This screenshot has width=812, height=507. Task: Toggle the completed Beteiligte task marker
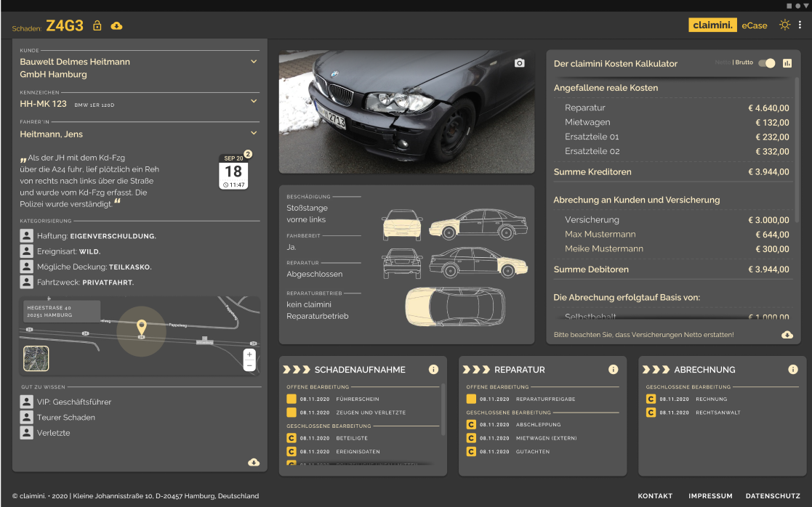pyautogui.click(x=291, y=438)
